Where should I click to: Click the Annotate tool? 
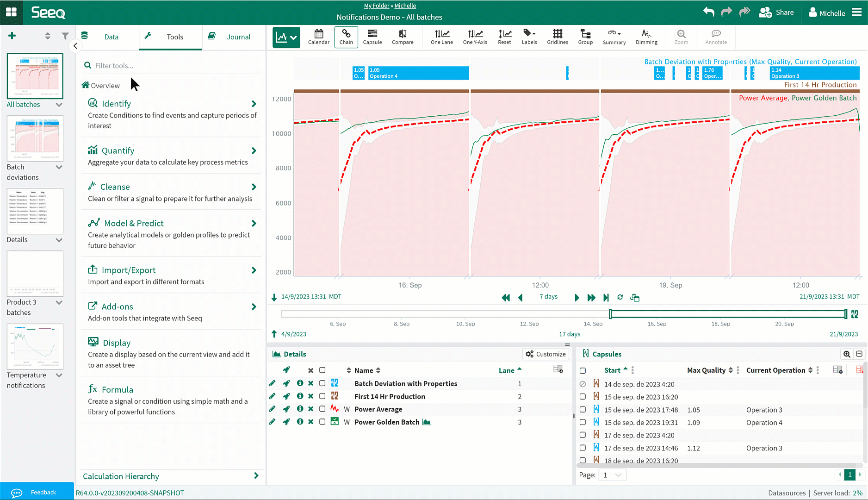click(x=716, y=37)
